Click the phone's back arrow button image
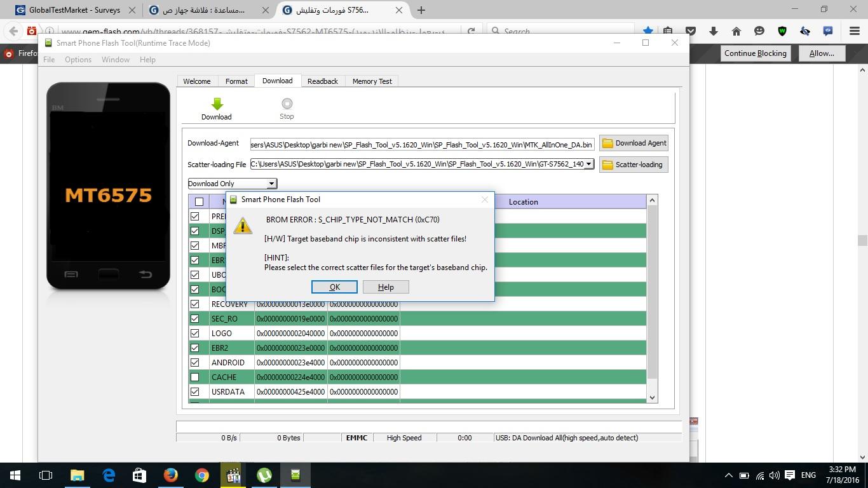This screenshot has height=488, width=868. (146, 274)
